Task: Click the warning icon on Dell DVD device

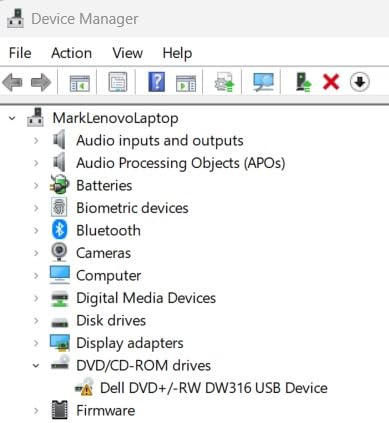Action: coord(84,387)
